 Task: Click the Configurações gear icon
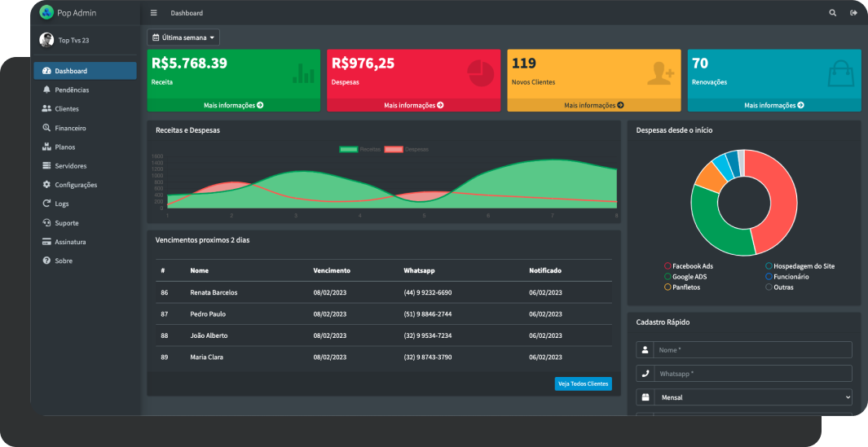46,185
